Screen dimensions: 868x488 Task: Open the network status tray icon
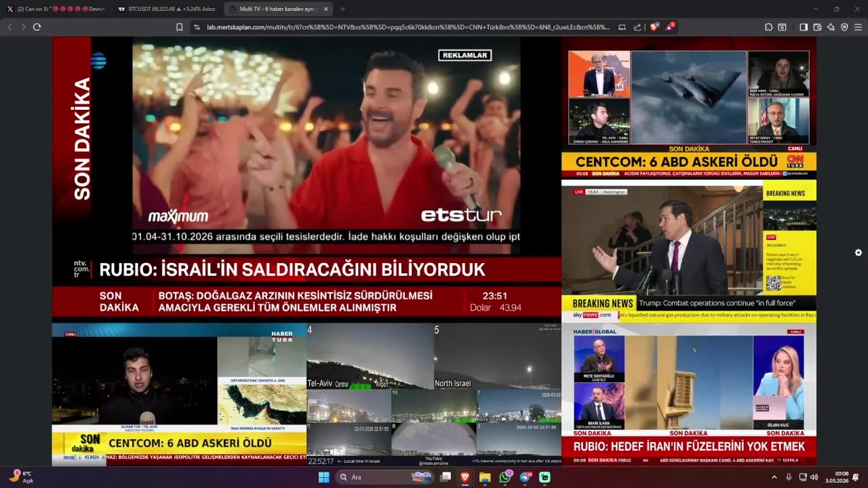(x=803, y=477)
